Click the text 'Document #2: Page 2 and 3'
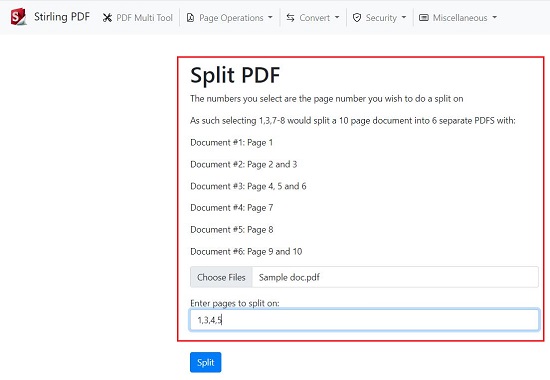550x380 pixels. 243,164
